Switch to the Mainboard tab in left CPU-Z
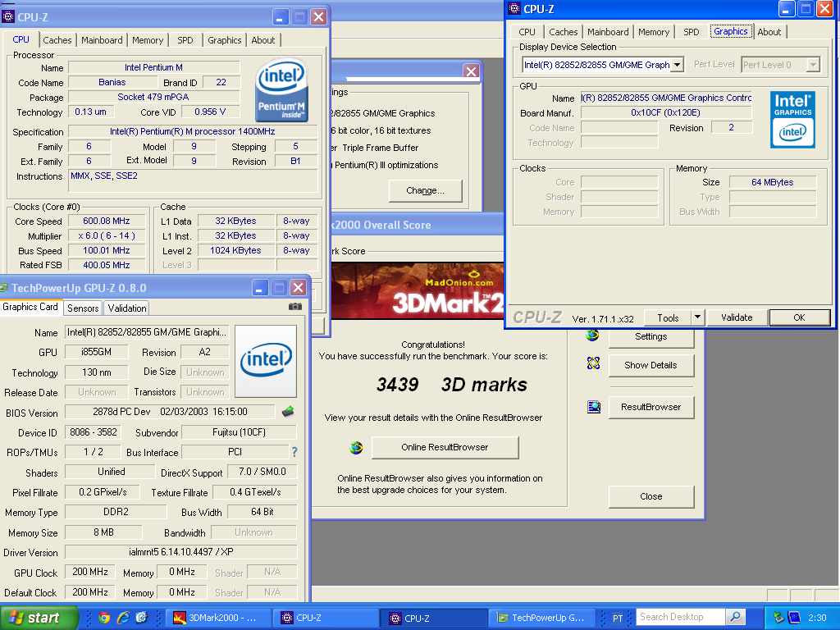This screenshot has height=630, width=840. 102,40
